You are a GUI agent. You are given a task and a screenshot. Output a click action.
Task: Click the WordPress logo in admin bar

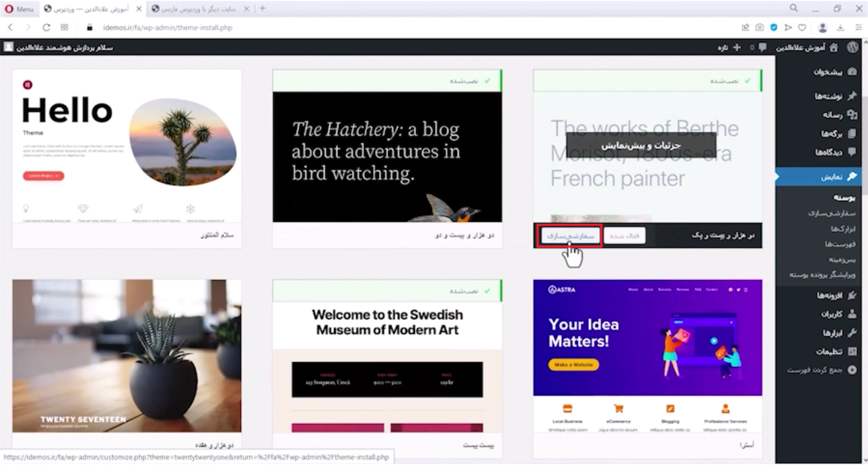coord(853,47)
